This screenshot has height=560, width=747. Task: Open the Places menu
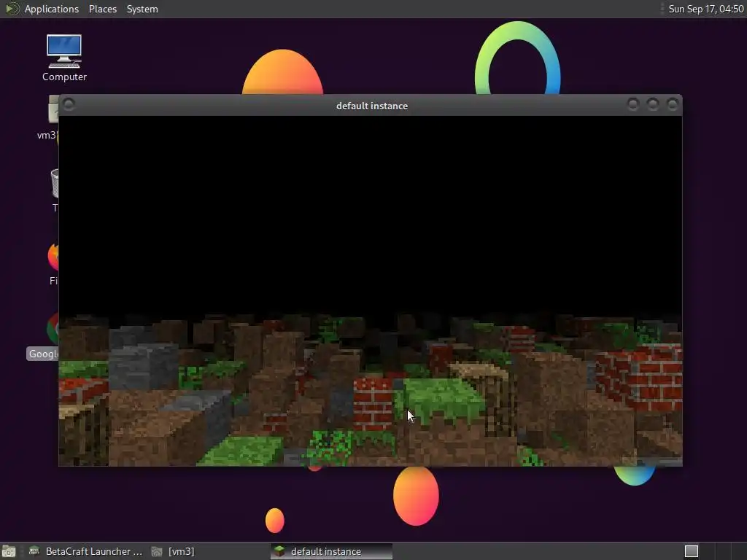coord(102,9)
